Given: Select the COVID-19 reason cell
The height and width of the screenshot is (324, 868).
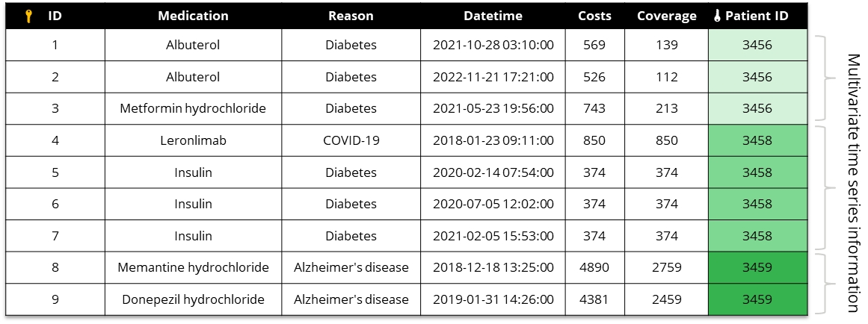Looking at the screenshot, I should [x=351, y=140].
